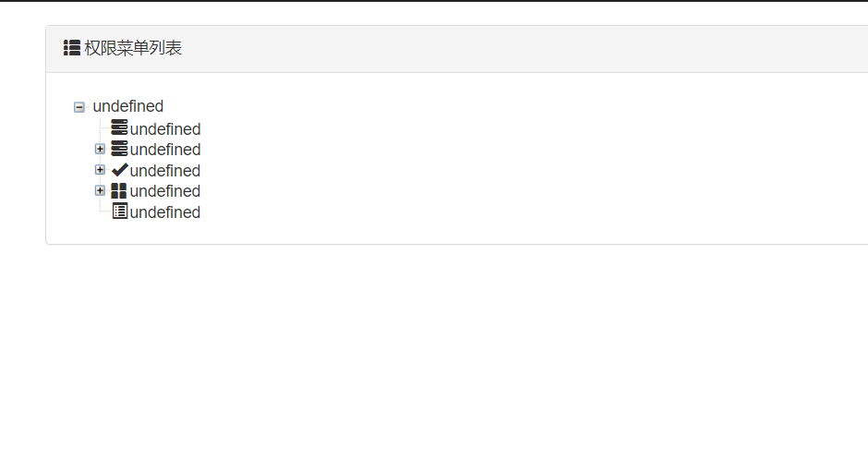Click the checkmark icon in the tree
Screen dimensions: 868x472
pos(119,170)
